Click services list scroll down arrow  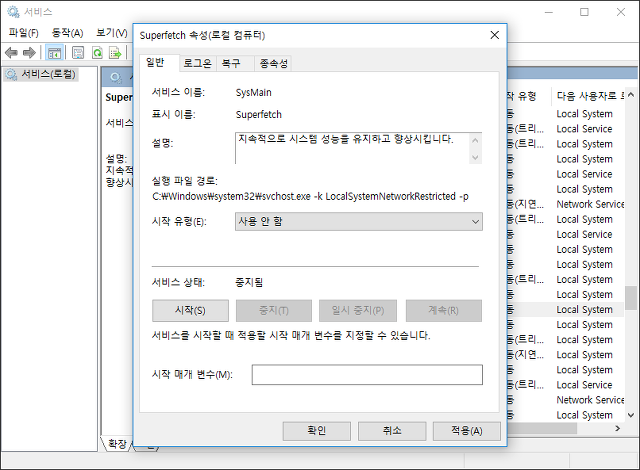[631, 415]
